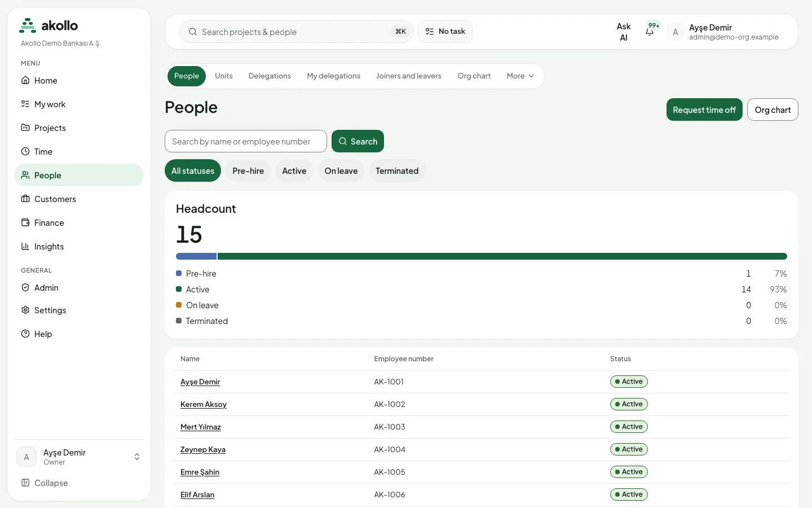Image resolution: width=812 pixels, height=508 pixels.
Task: Click the People sidebar icon
Action: (25, 175)
